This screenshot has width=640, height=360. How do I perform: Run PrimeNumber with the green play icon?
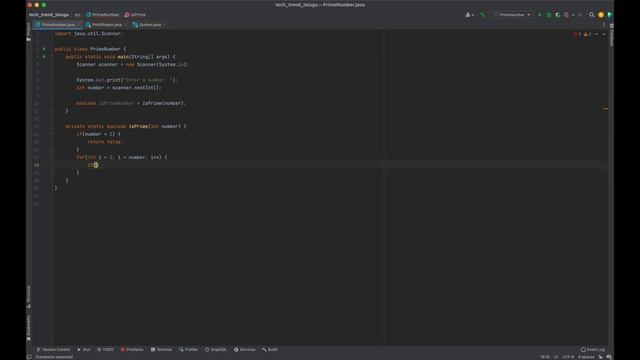[x=540, y=15]
